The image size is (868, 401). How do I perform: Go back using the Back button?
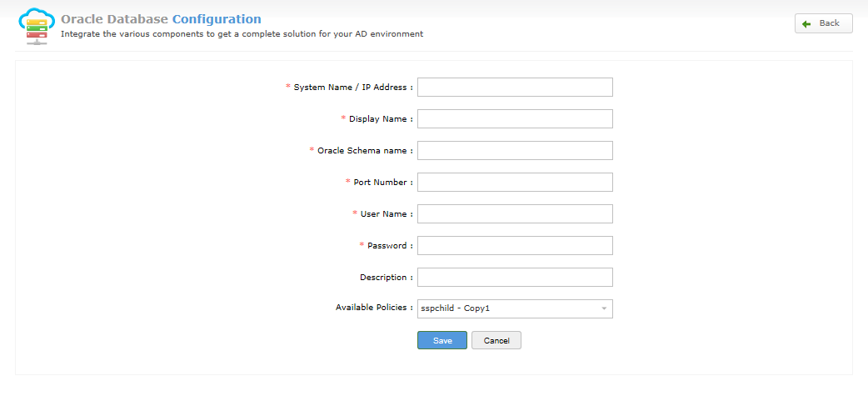pos(823,23)
